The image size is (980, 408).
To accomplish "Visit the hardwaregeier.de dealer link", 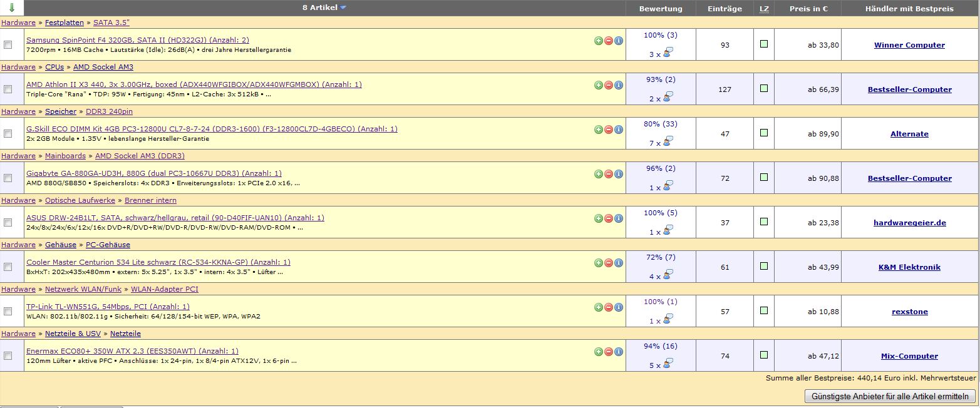I will [909, 223].
